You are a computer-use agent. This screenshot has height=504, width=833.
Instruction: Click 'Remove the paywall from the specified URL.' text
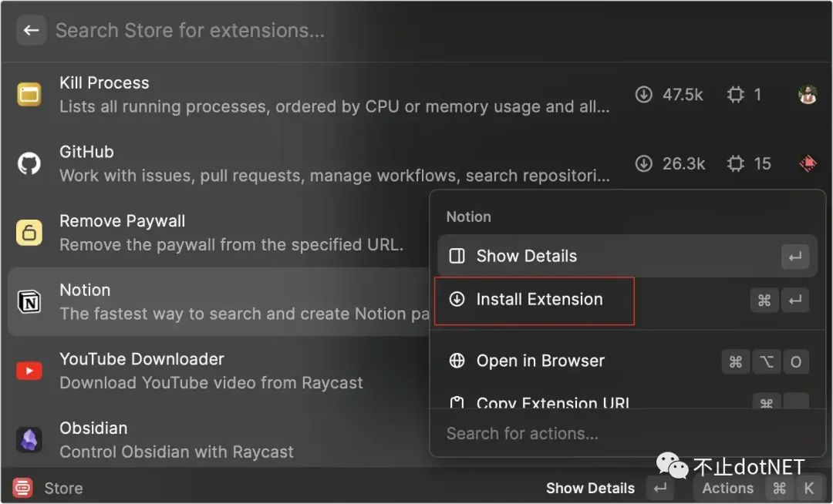click(x=231, y=244)
